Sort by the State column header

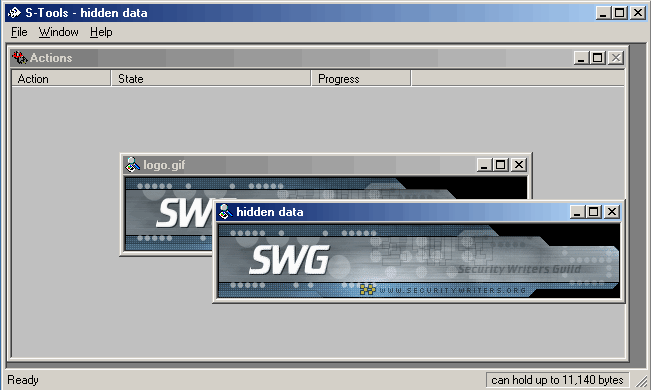click(211, 78)
